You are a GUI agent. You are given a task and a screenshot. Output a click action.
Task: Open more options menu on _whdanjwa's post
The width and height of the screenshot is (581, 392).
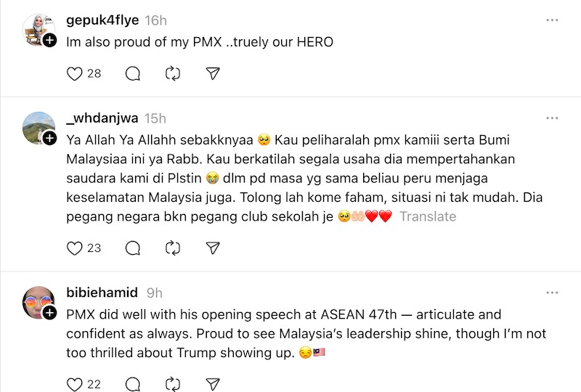click(x=553, y=118)
